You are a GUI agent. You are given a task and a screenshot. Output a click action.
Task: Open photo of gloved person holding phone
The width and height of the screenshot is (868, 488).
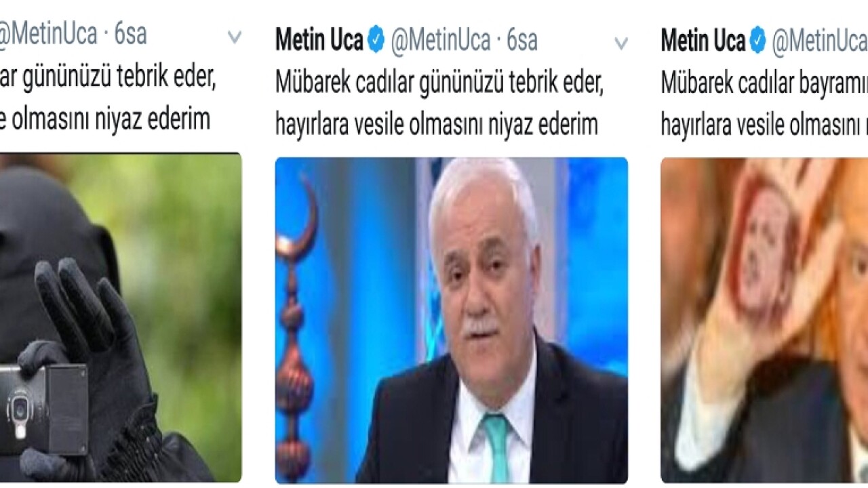pos(121,317)
